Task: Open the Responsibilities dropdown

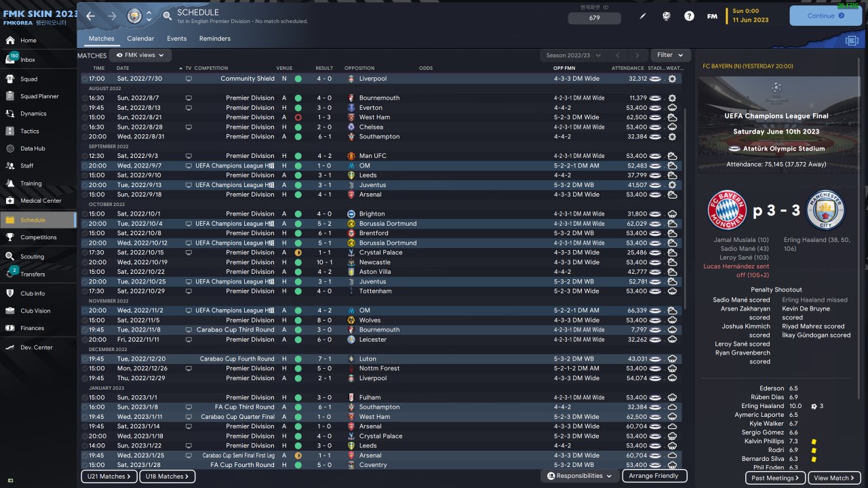Action: (x=578, y=476)
